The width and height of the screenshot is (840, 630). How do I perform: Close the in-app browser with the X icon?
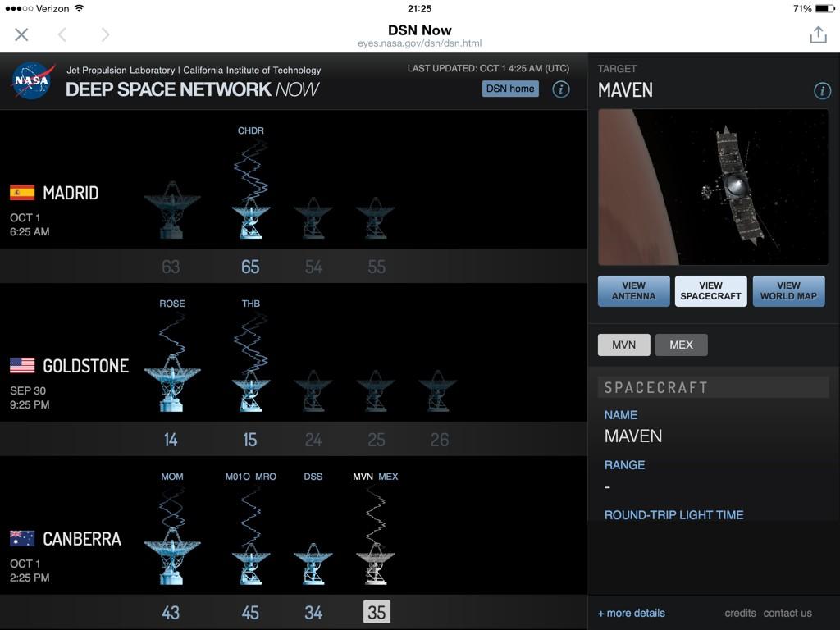click(21, 34)
